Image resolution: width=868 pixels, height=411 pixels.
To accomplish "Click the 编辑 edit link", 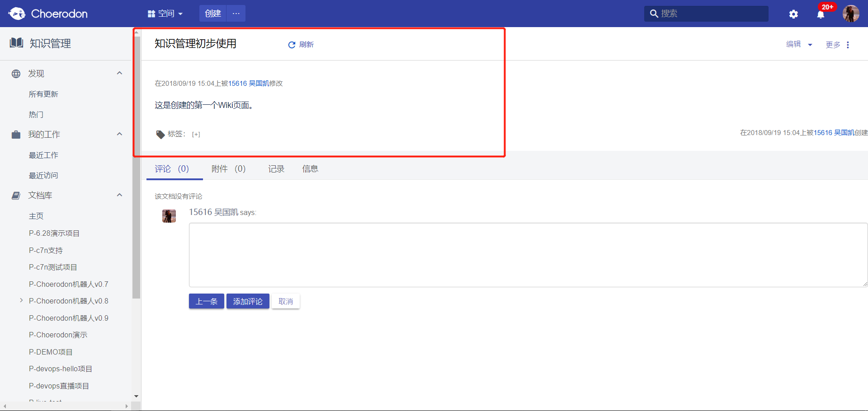I will (793, 44).
